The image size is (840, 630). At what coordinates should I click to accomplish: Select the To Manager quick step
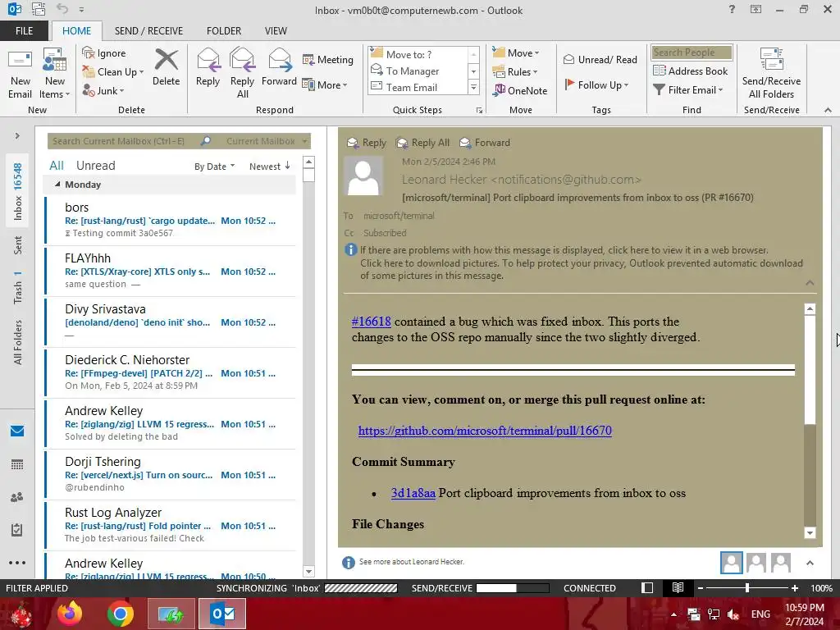[418, 71]
